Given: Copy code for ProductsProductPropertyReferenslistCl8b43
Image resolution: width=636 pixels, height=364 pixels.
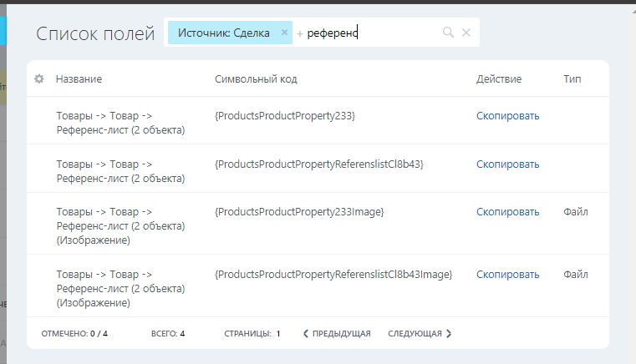Looking at the screenshot, I should [507, 164].
